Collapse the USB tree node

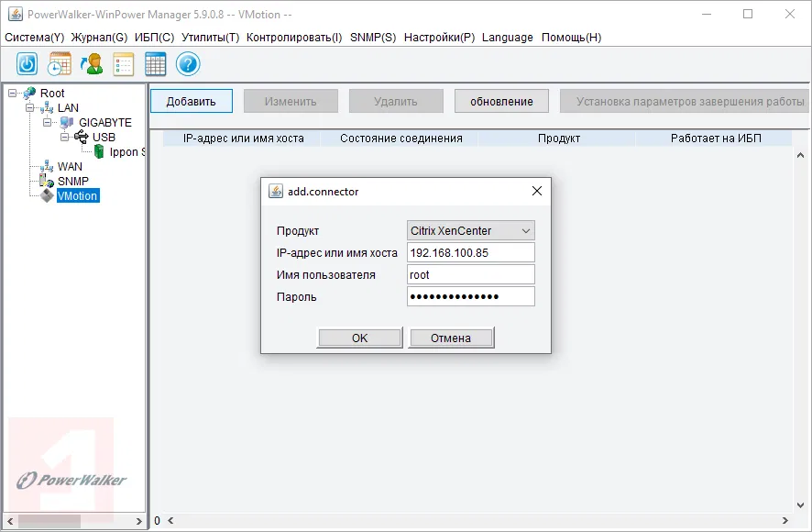(65, 138)
